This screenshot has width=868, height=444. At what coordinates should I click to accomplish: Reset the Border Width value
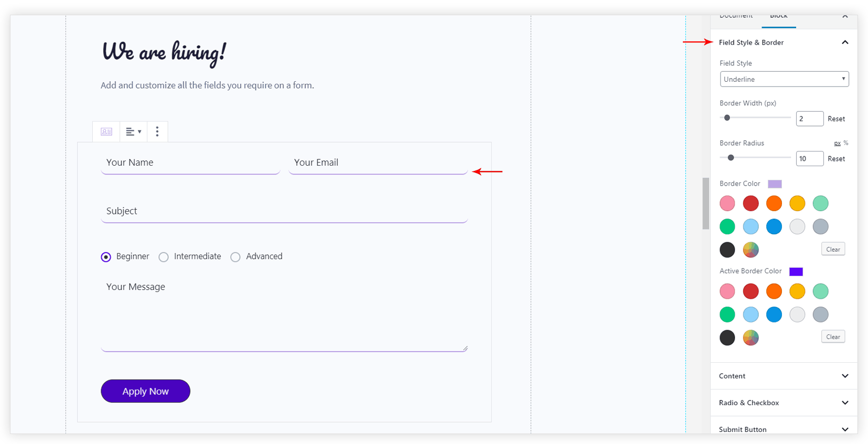(836, 119)
